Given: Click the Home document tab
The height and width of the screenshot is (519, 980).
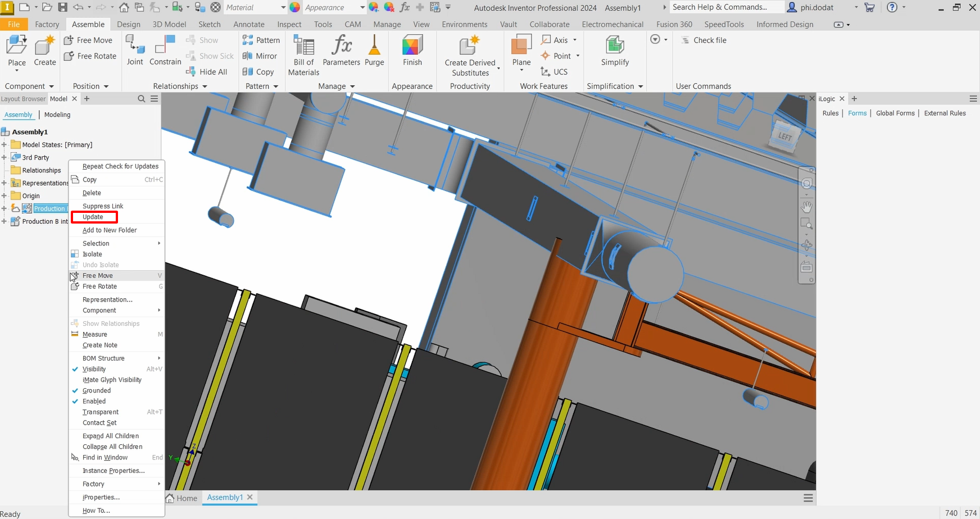Looking at the screenshot, I should [182, 498].
